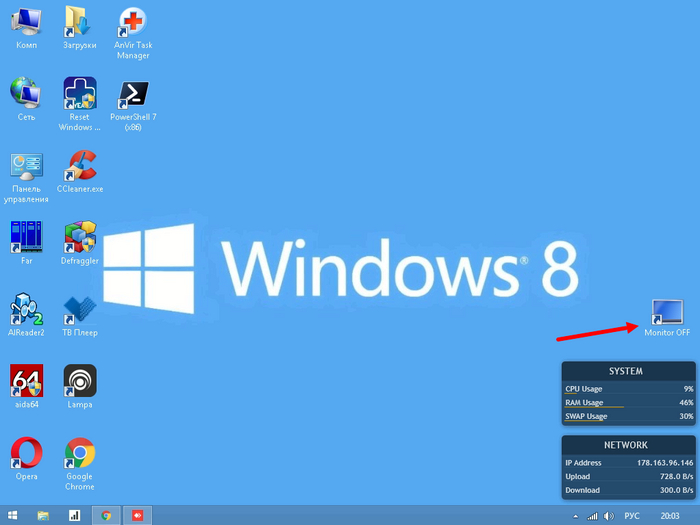Show hidden tray icons arrow
The width and height of the screenshot is (700, 525).
pyautogui.click(x=575, y=517)
